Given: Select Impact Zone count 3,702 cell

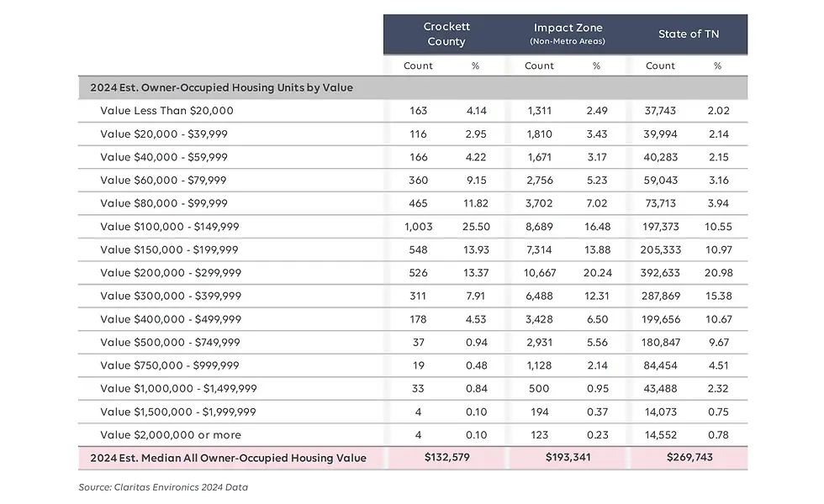Looking at the screenshot, I should pos(539,203).
